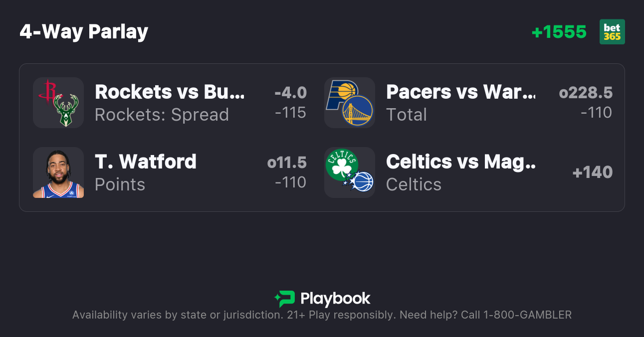Viewport: 644px width, 337px height.
Task: Click the +1555 parlay odds
Action: coord(560,31)
